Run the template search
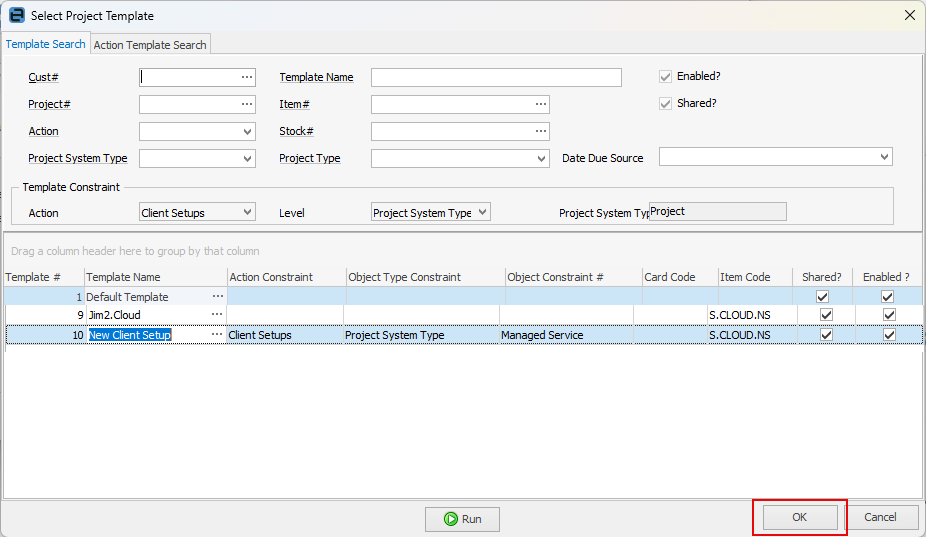 462,519
